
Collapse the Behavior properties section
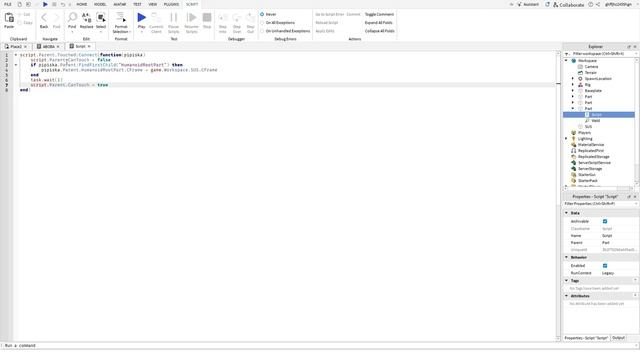click(x=567, y=257)
